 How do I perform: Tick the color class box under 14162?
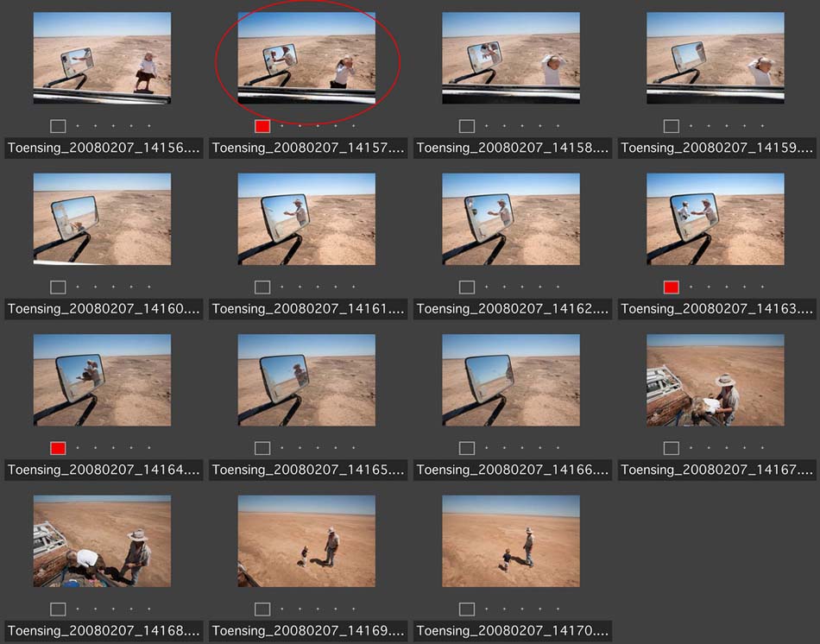[467, 287]
